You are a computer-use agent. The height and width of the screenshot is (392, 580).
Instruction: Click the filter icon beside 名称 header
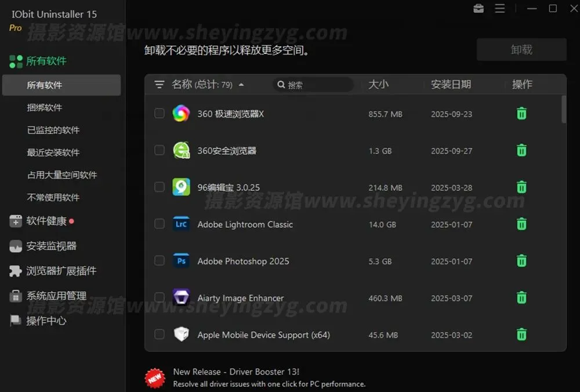coord(159,85)
